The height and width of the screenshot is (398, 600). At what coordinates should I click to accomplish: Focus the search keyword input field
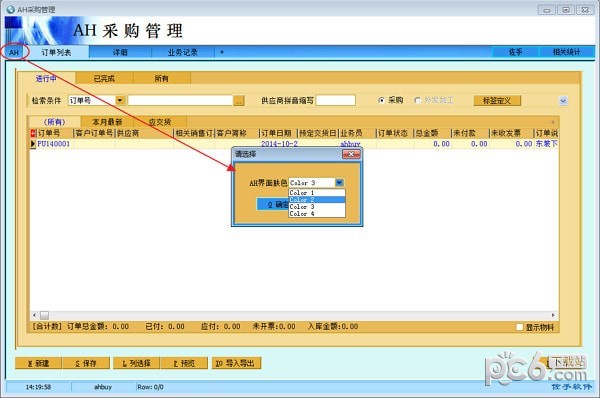(x=180, y=101)
